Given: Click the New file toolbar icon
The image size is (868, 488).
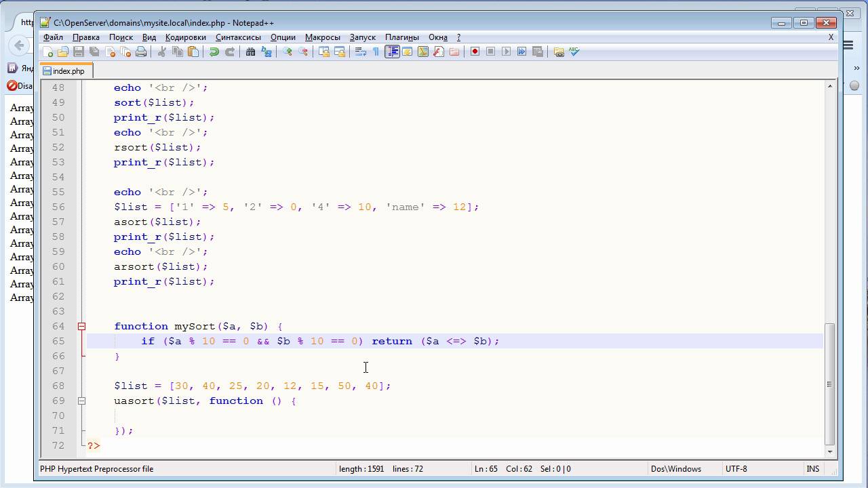Looking at the screenshot, I should pyautogui.click(x=47, y=52).
